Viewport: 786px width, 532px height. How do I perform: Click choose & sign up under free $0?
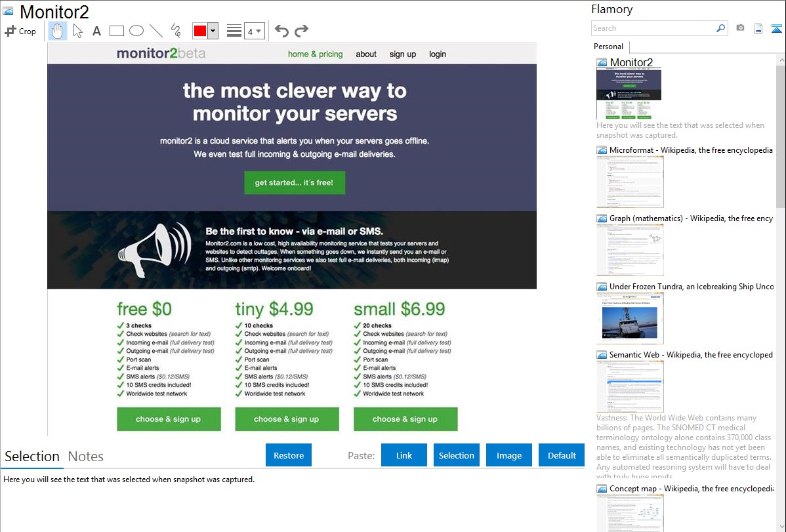tap(169, 419)
